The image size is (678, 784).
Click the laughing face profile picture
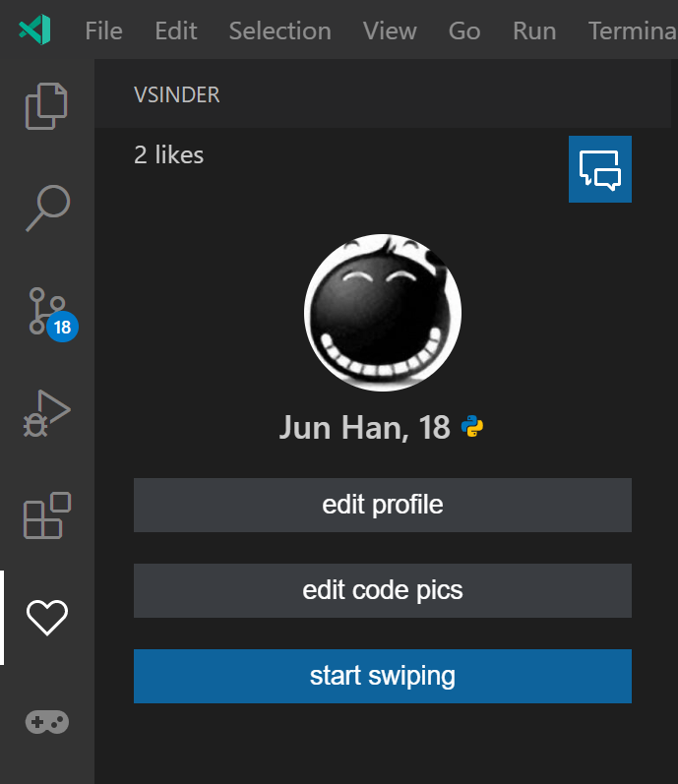tap(383, 313)
